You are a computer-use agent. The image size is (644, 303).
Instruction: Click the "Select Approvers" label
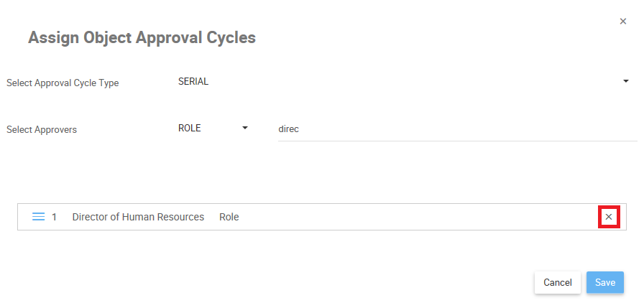pyautogui.click(x=42, y=130)
